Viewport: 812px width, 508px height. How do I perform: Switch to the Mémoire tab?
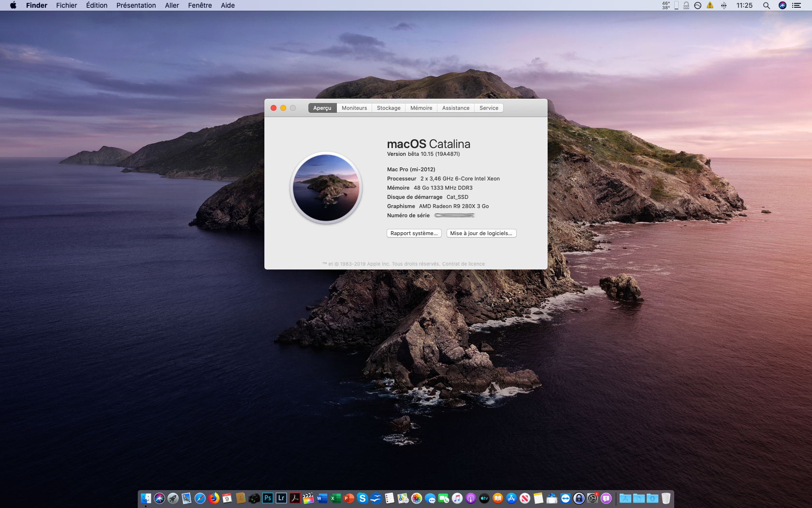pyautogui.click(x=421, y=108)
